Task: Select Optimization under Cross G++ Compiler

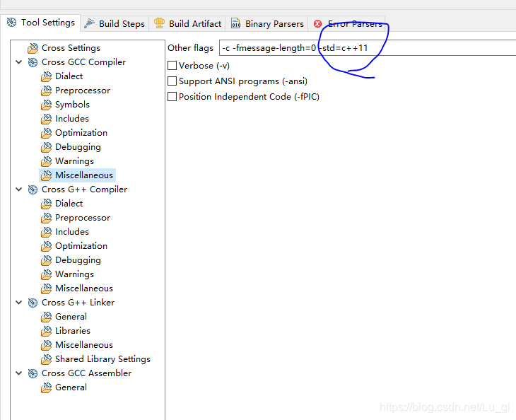Action: (x=81, y=246)
